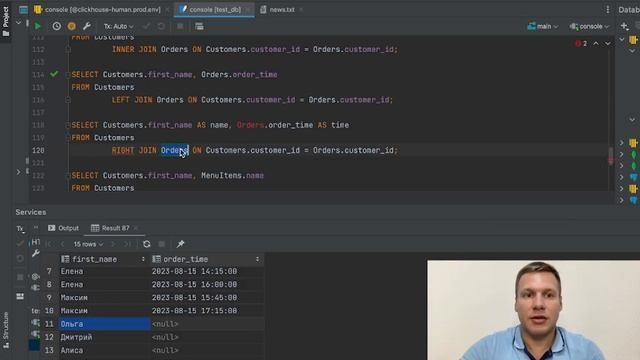Open the Tx Auto transaction mode dropdown

pos(118,26)
